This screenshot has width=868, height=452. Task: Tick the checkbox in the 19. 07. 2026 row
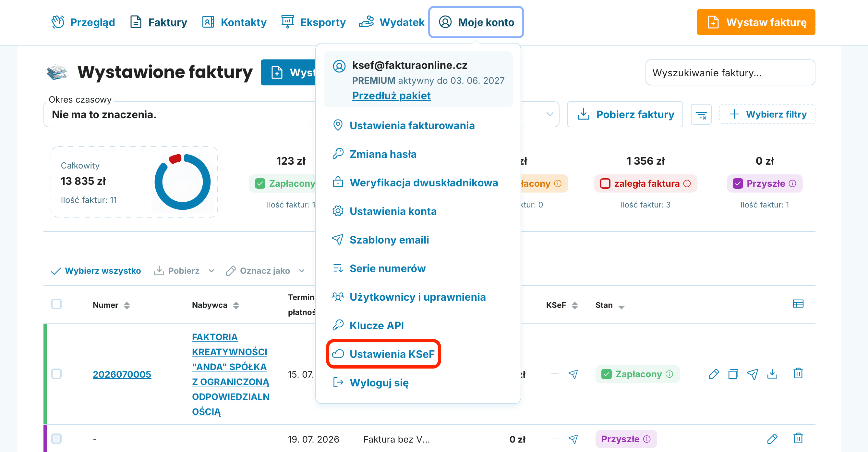tap(56, 438)
